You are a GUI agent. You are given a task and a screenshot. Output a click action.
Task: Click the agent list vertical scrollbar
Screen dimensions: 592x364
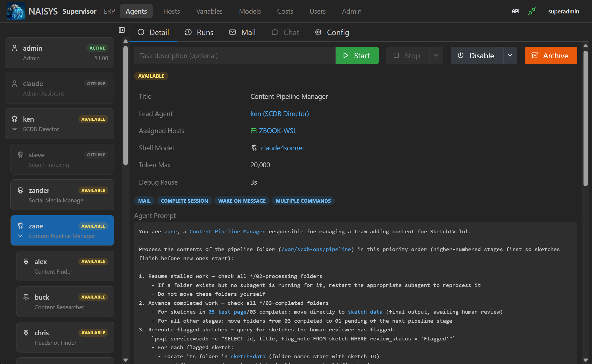click(126, 105)
